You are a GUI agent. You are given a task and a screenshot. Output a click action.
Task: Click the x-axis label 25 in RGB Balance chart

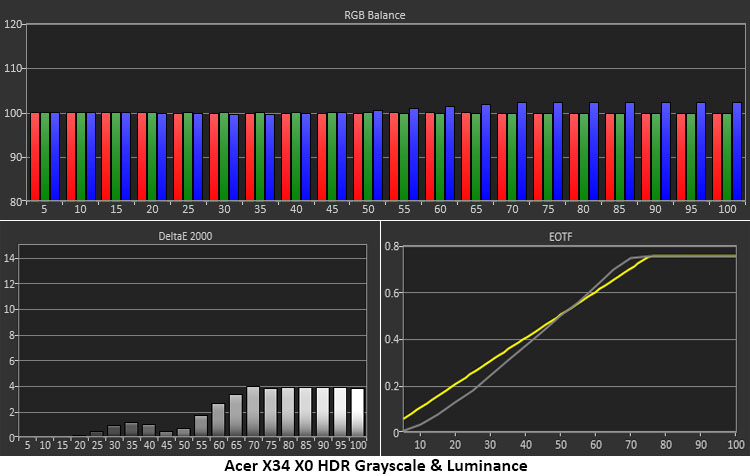pyautogui.click(x=188, y=210)
